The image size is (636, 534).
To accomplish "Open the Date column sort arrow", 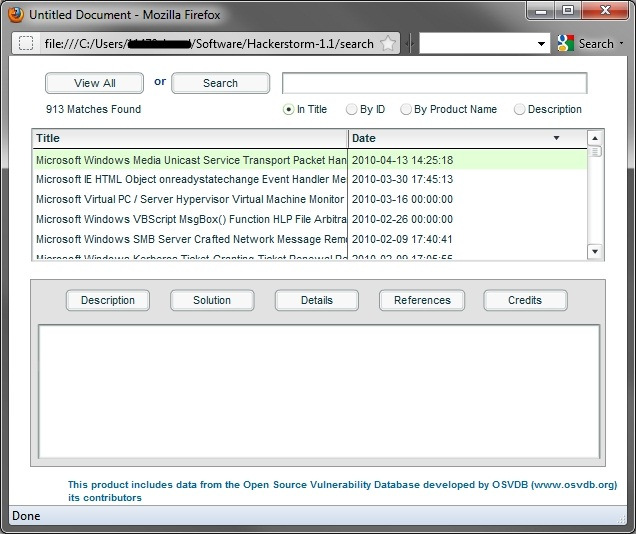I will coord(556,138).
